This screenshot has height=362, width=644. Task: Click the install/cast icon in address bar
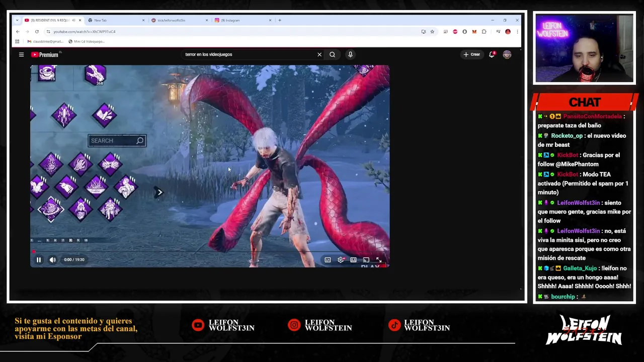pyautogui.click(x=424, y=32)
